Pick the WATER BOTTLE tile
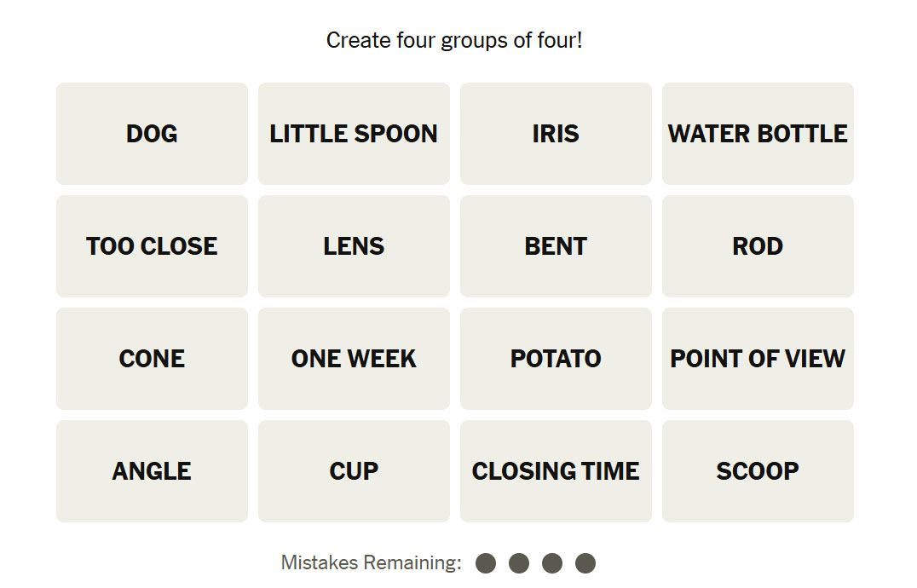917x588 pixels. pos(758,134)
